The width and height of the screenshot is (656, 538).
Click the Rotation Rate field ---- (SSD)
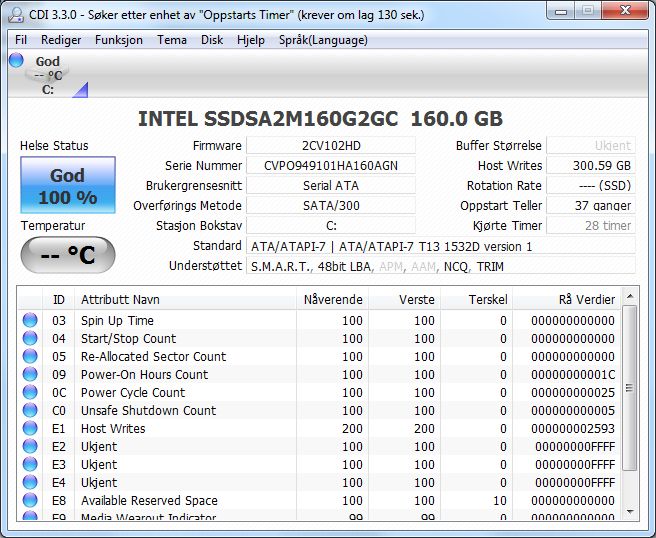[591, 186]
